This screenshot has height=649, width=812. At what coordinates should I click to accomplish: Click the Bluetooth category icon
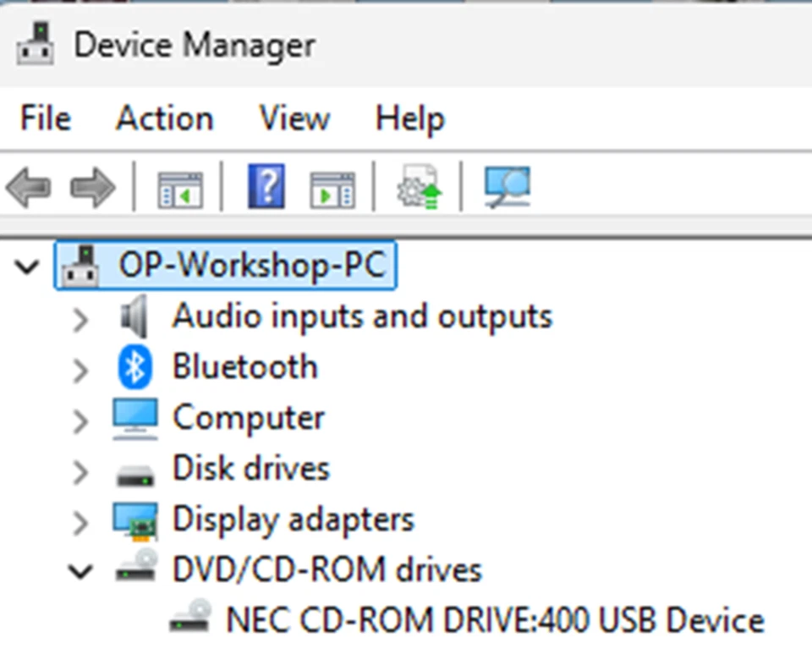134,366
